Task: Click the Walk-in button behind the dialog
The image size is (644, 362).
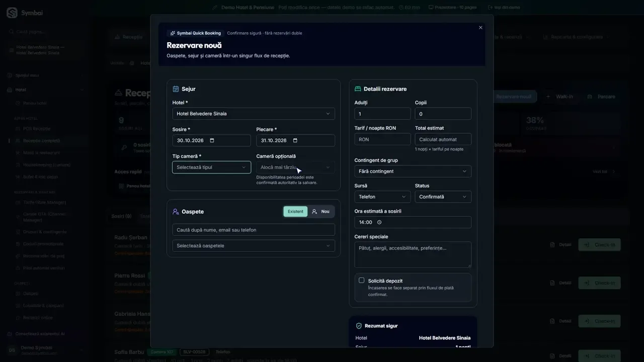Action: pyautogui.click(x=559, y=97)
